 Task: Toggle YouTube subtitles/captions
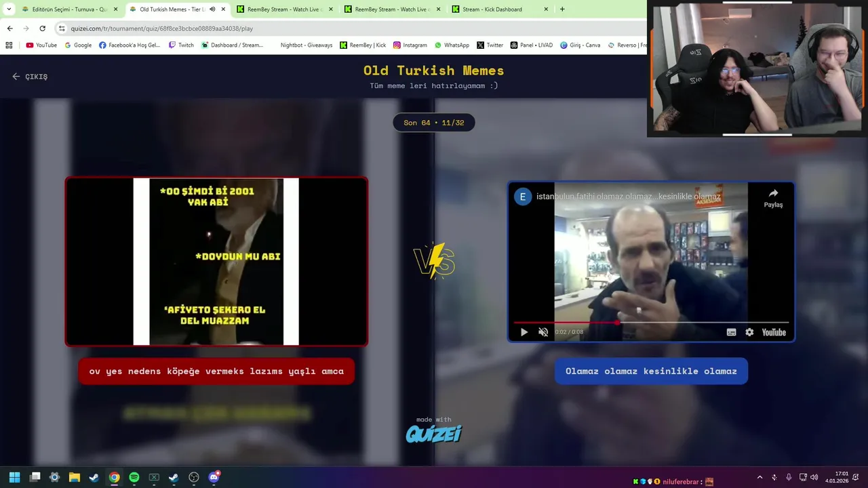tap(731, 332)
